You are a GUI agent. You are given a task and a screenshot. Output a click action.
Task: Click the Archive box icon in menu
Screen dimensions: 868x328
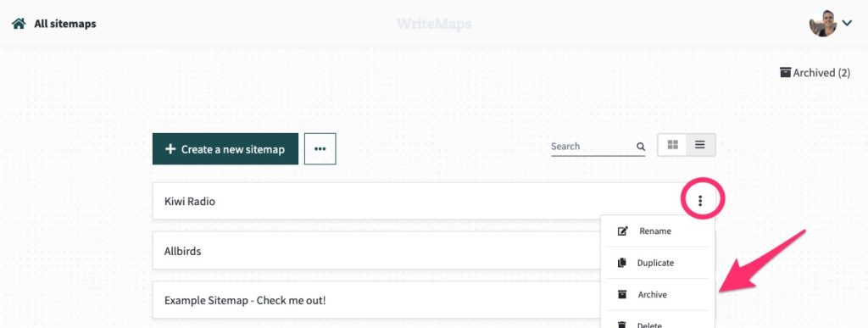[623, 294]
